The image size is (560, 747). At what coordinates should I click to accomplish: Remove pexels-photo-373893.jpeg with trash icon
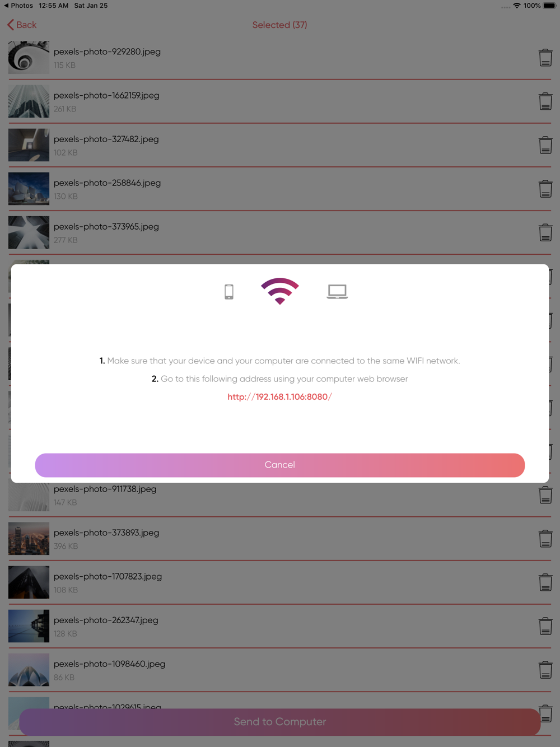(x=545, y=539)
